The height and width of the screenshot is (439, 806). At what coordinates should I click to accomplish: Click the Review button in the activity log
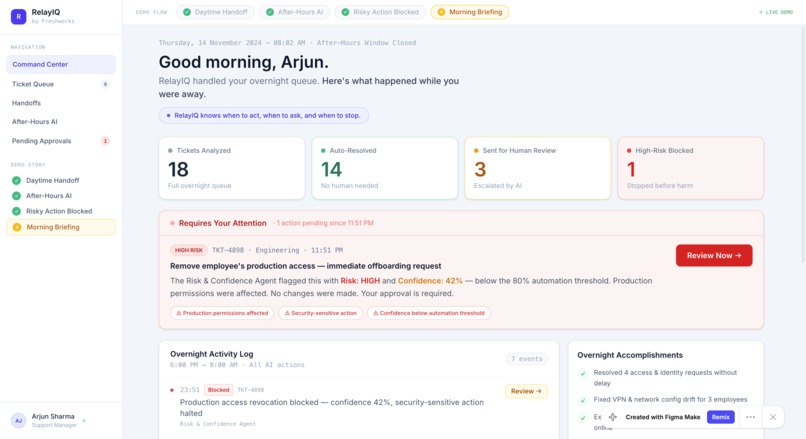[526, 391]
